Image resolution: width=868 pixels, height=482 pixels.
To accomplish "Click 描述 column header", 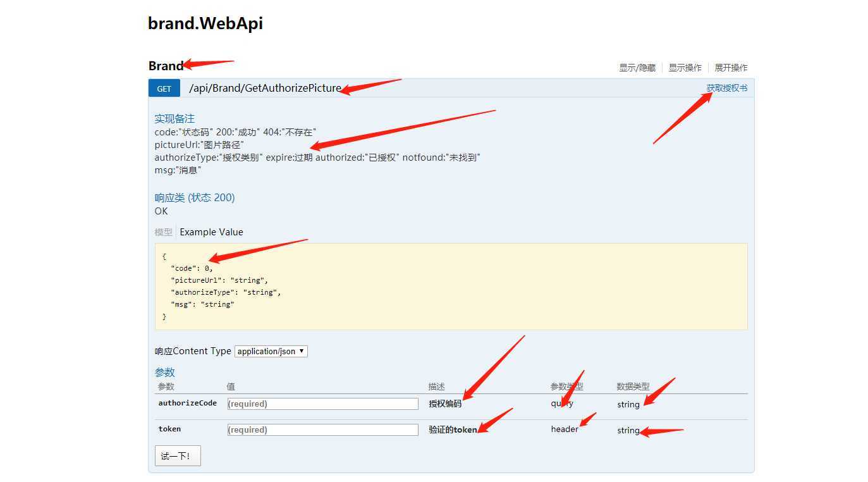I will pyautogui.click(x=437, y=386).
